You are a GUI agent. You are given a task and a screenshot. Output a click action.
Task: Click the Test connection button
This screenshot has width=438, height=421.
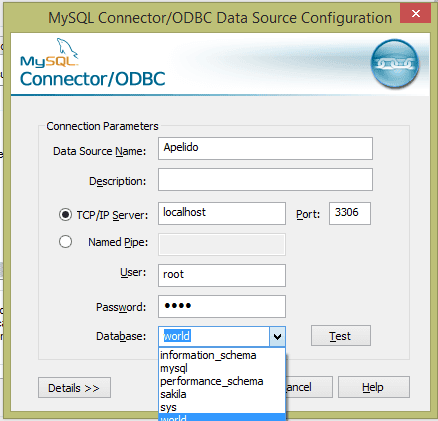[x=341, y=336]
